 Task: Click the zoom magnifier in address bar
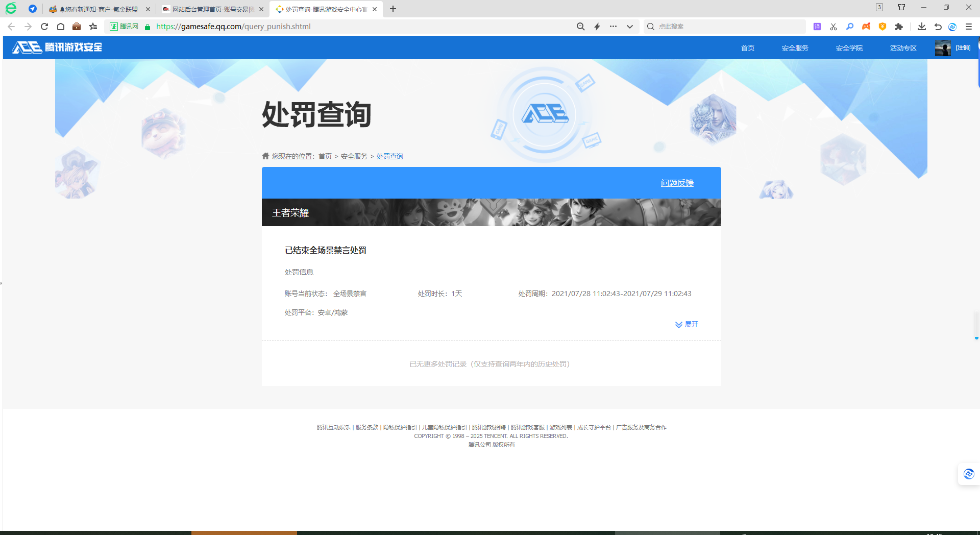(x=580, y=27)
